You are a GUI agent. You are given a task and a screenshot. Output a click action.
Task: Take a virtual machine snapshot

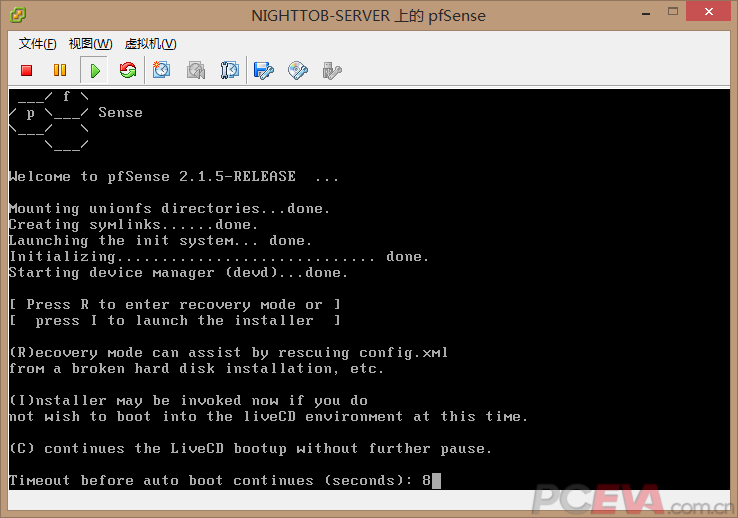coord(162,70)
